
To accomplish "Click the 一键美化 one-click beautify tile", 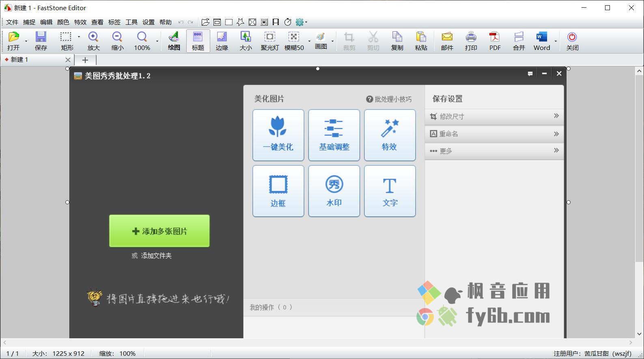I will 278,135.
